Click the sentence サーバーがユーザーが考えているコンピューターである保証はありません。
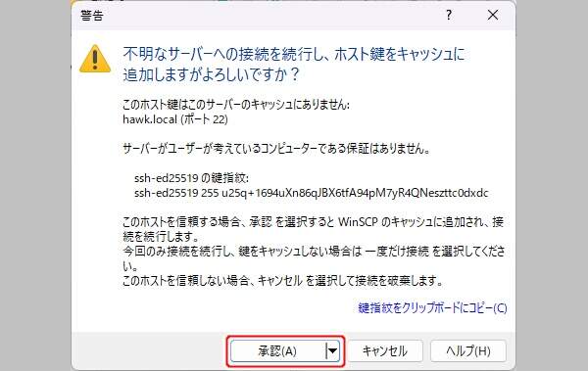 click(276, 149)
